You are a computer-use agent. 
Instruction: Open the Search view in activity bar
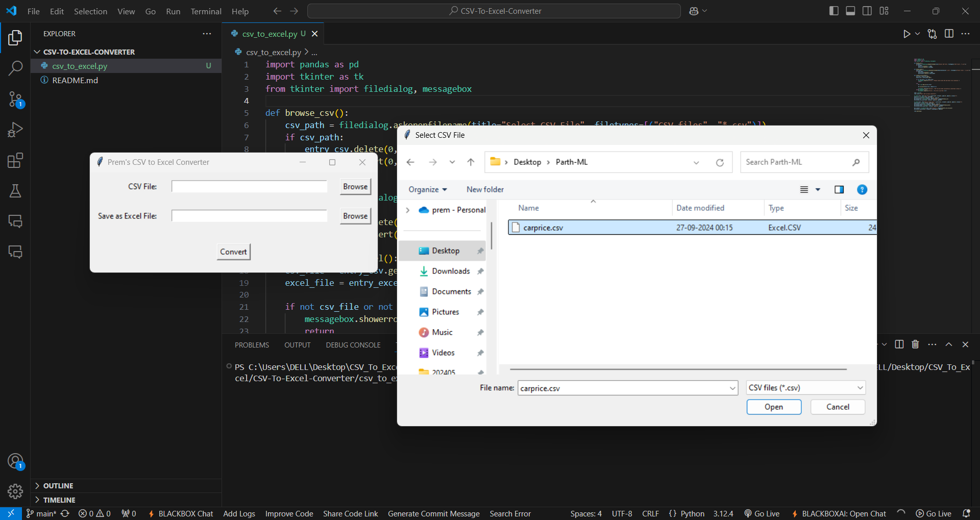click(15, 68)
